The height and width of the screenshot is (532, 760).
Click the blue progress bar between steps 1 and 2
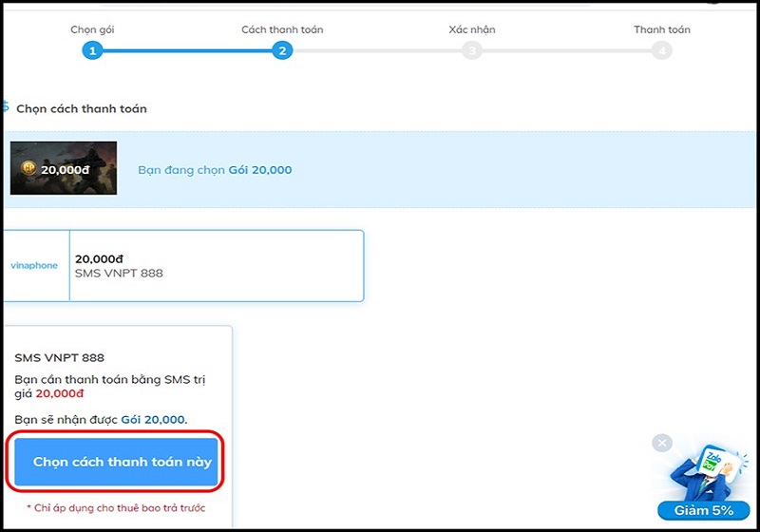tap(187, 50)
